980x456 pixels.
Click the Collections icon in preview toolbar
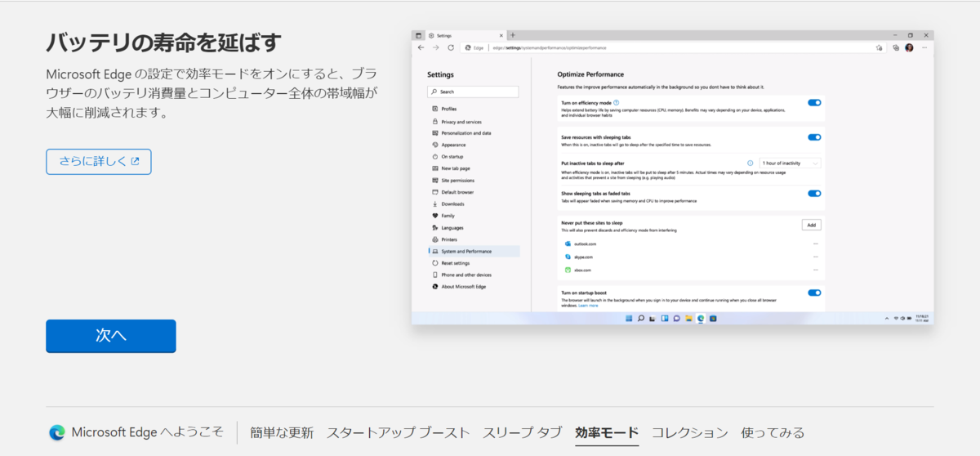pyautogui.click(x=896, y=47)
